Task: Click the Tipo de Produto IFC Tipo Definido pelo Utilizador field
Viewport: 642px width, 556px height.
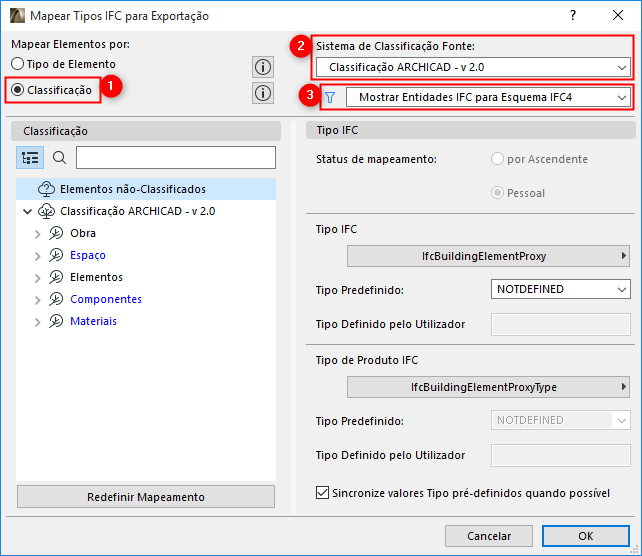Action: pyautogui.click(x=561, y=456)
